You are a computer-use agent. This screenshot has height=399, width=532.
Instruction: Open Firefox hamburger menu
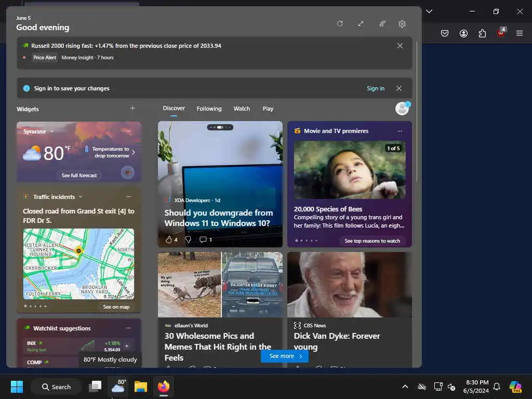[520, 33]
